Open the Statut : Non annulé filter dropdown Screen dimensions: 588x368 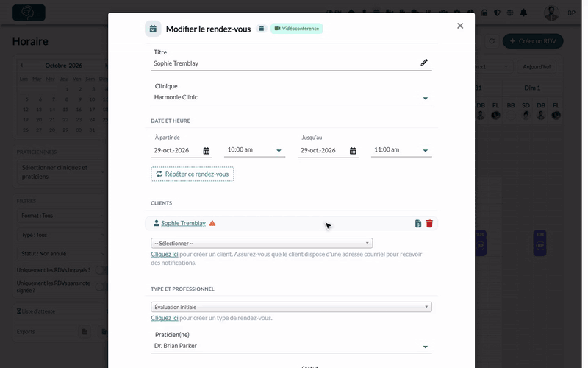pyautogui.click(x=62, y=253)
